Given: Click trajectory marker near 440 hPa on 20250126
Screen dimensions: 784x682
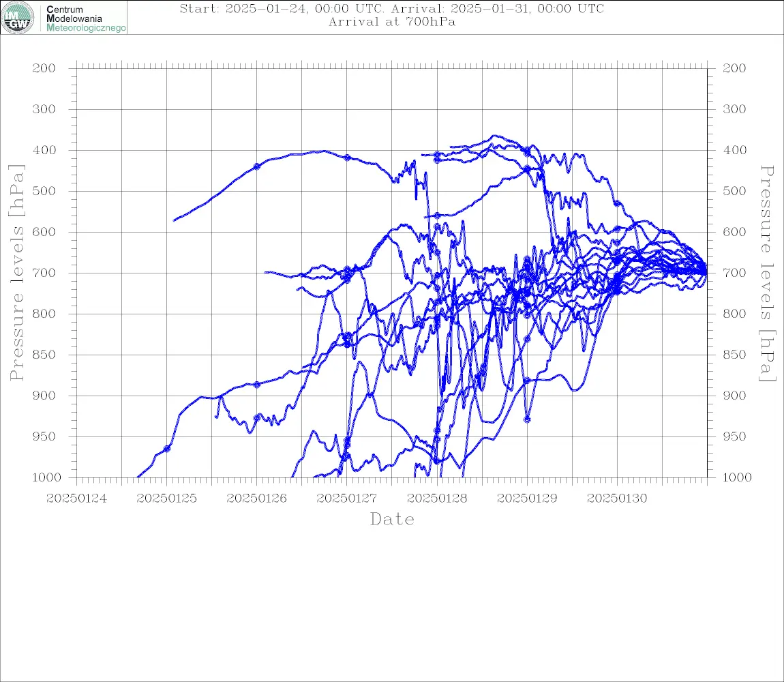Looking at the screenshot, I should click(257, 166).
